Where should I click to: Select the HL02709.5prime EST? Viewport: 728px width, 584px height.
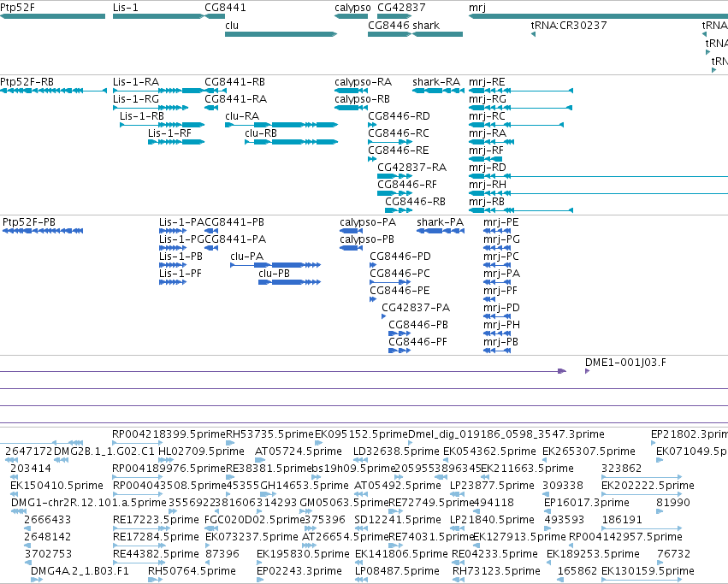pos(167,459)
